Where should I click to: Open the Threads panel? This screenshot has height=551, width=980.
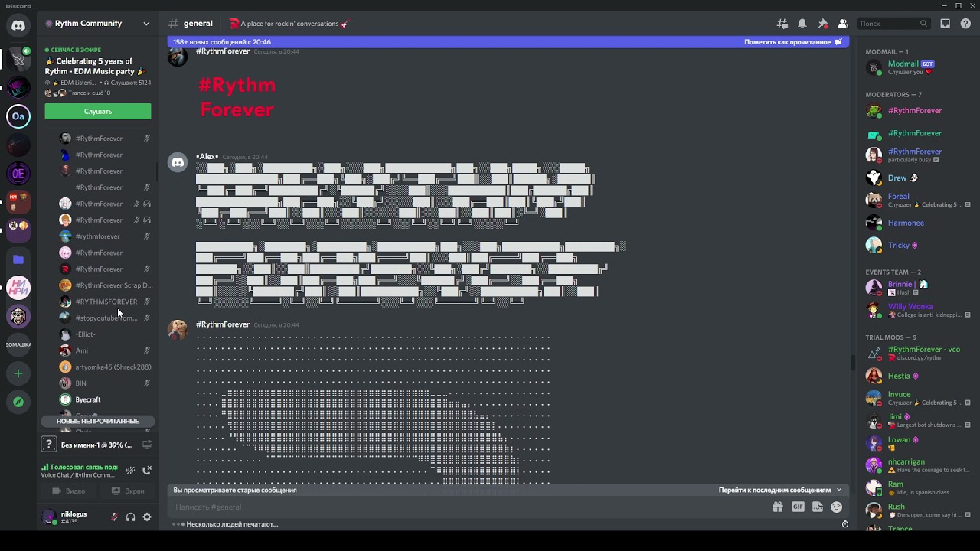782,24
